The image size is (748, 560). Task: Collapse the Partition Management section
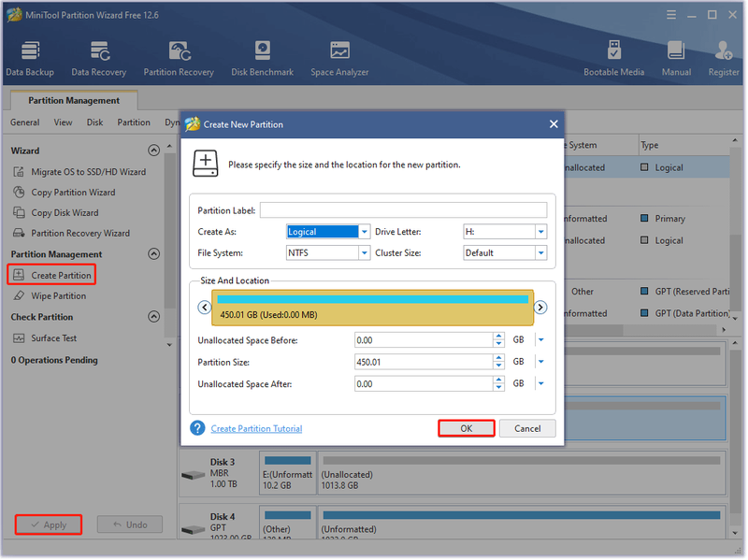pos(153,254)
